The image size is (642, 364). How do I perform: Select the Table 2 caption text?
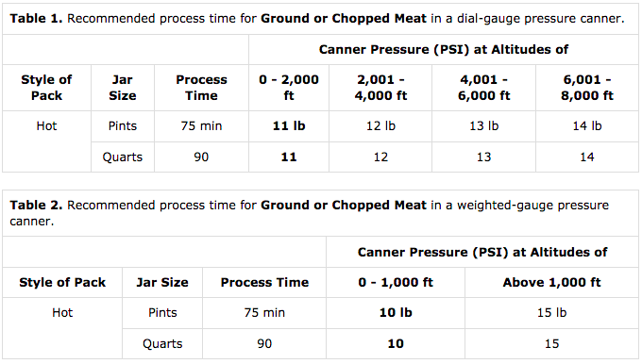click(309, 213)
